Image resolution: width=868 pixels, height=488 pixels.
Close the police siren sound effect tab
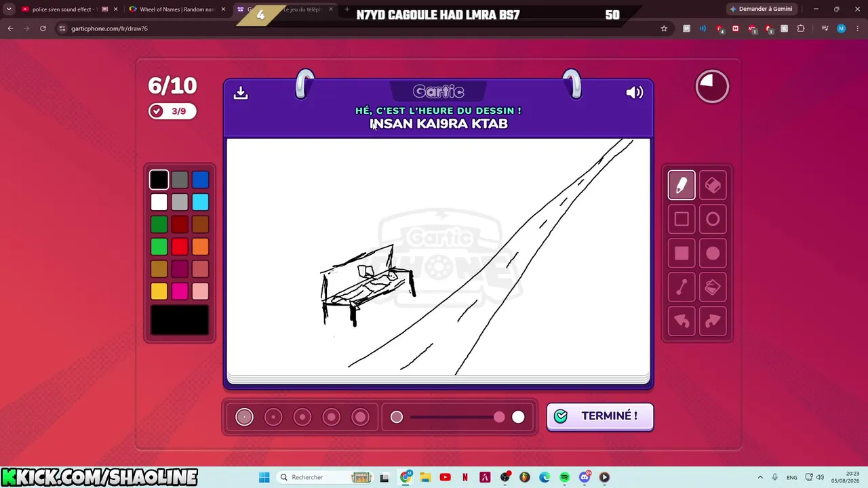(116, 9)
